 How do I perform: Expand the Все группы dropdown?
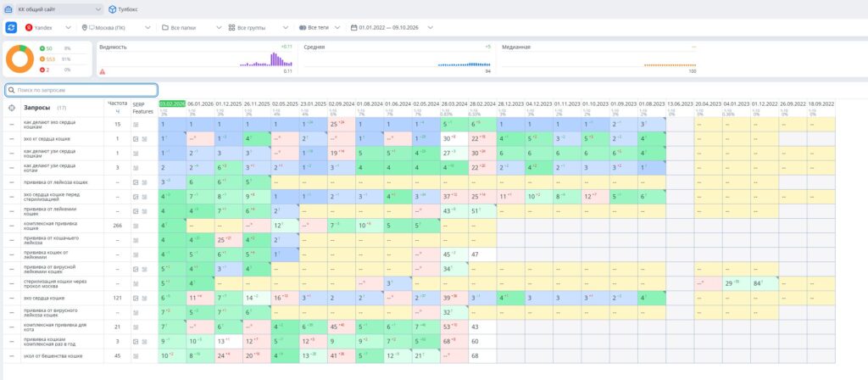tap(259, 27)
